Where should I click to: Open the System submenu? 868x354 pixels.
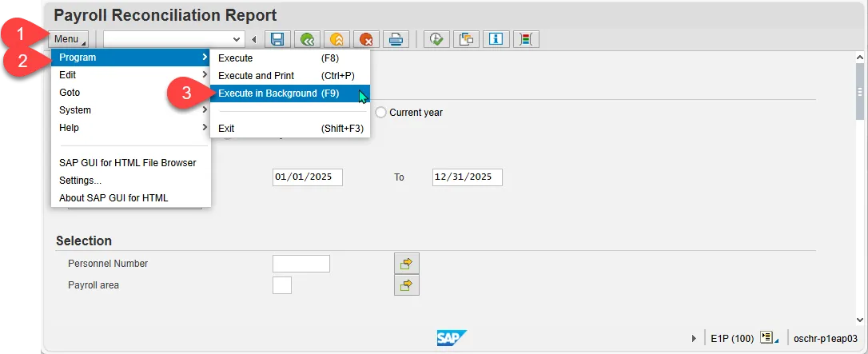click(x=130, y=110)
